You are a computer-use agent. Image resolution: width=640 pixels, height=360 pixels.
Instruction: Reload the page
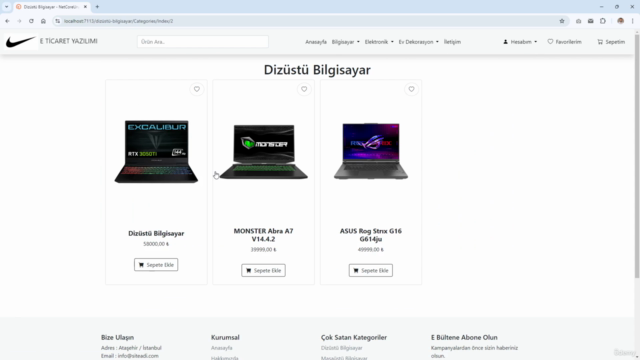tap(31, 21)
